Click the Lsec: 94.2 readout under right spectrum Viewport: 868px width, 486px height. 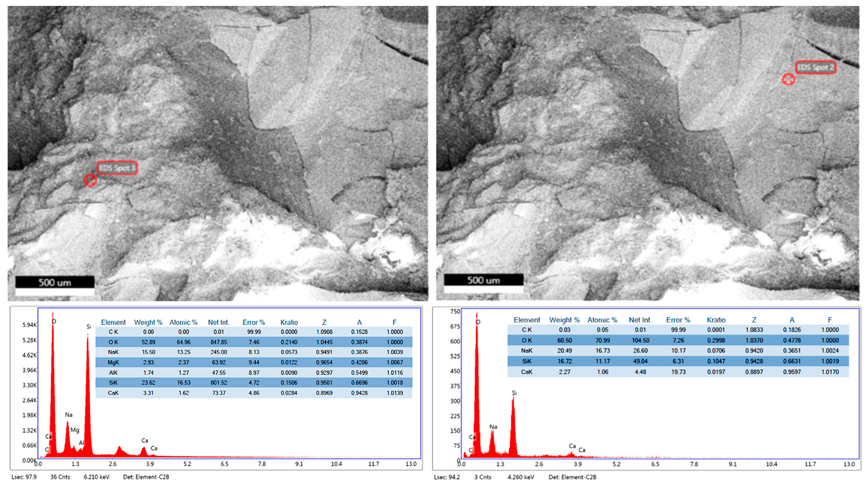447,477
